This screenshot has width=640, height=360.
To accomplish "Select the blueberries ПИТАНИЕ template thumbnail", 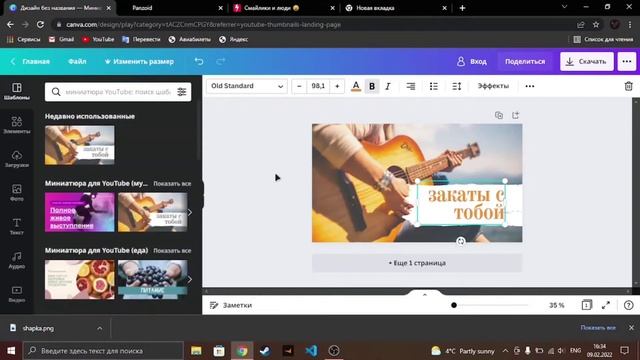I will coord(153,280).
